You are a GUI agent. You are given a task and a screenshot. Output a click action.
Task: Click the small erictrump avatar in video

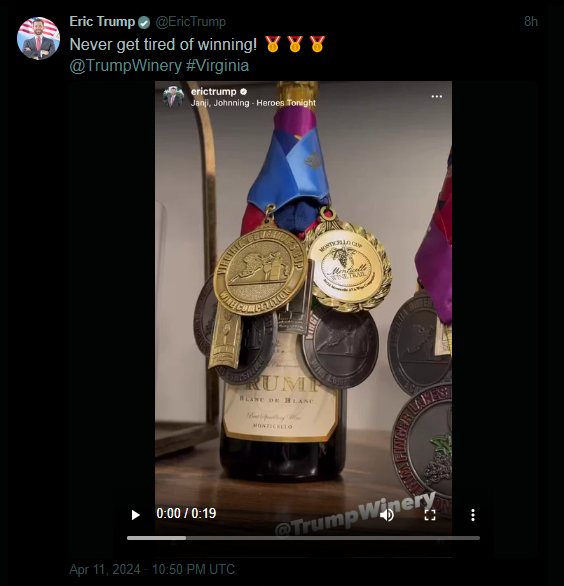pyautogui.click(x=173, y=96)
